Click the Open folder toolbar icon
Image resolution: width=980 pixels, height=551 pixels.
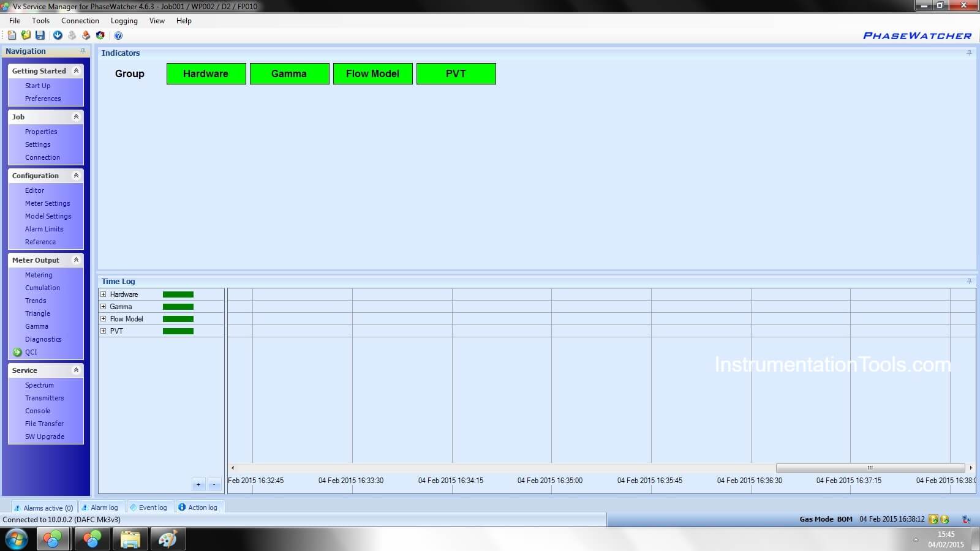[26, 36]
